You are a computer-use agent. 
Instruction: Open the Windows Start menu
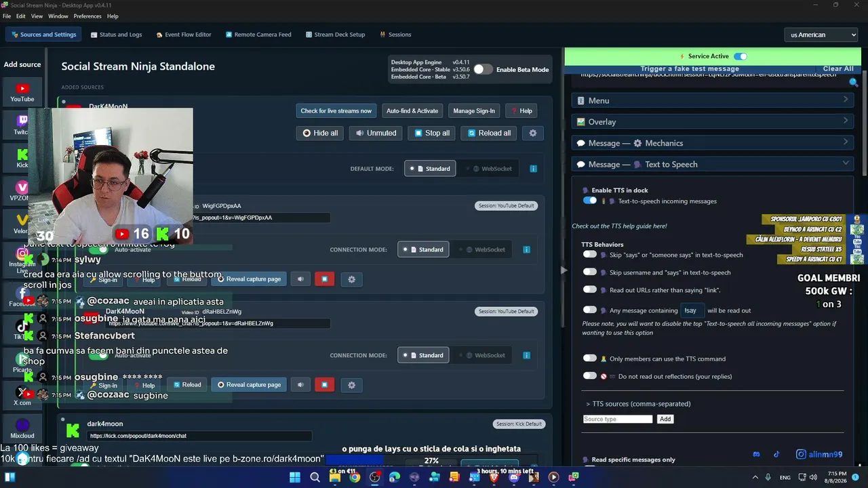pyautogui.click(x=295, y=477)
